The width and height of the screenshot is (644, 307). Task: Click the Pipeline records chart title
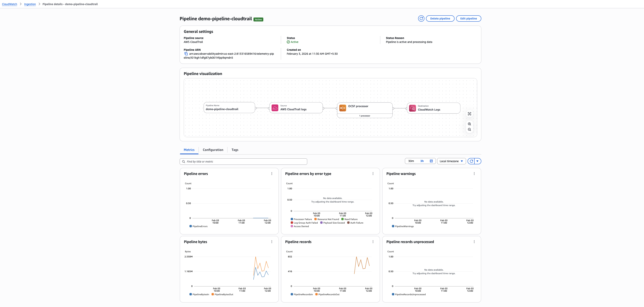(x=298, y=242)
